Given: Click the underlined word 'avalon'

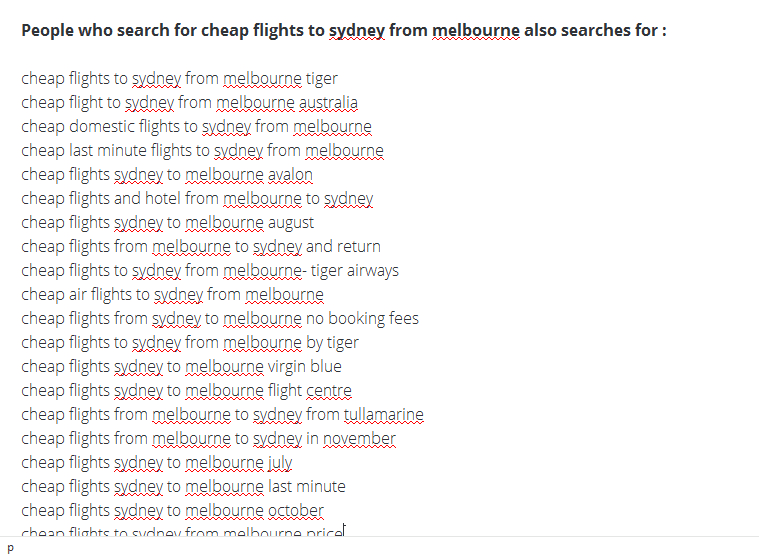Looking at the screenshot, I should [290, 174].
